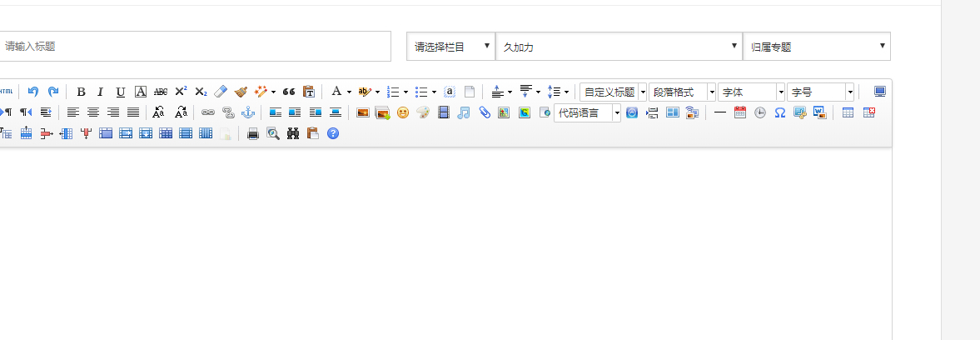Click the undo arrow icon

point(33,92)
